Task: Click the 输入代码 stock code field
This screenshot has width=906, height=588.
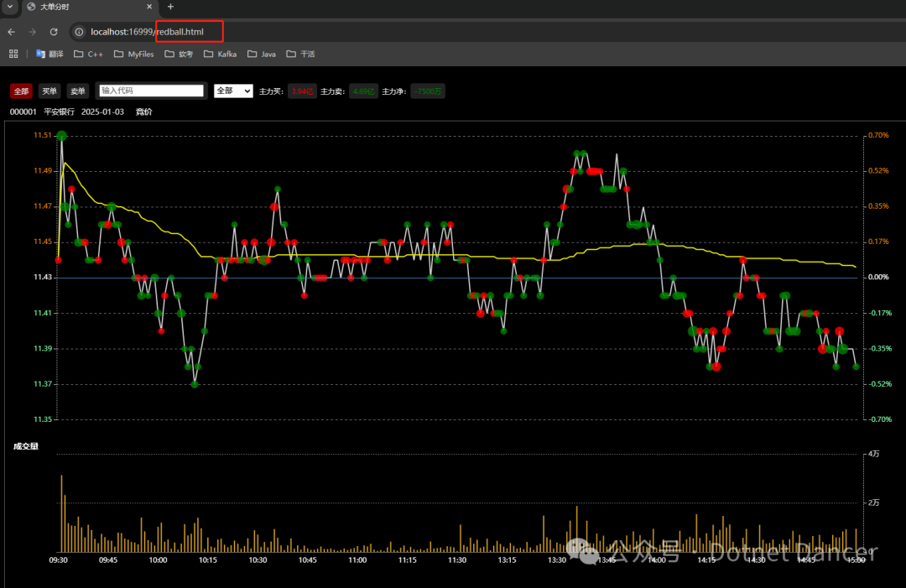Action: point(151,91)
